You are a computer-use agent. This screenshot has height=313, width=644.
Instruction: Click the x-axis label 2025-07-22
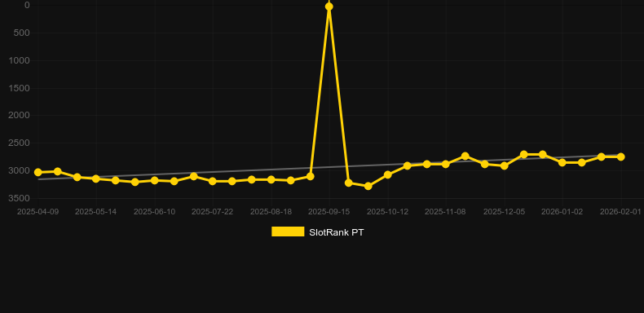[212, 212]
